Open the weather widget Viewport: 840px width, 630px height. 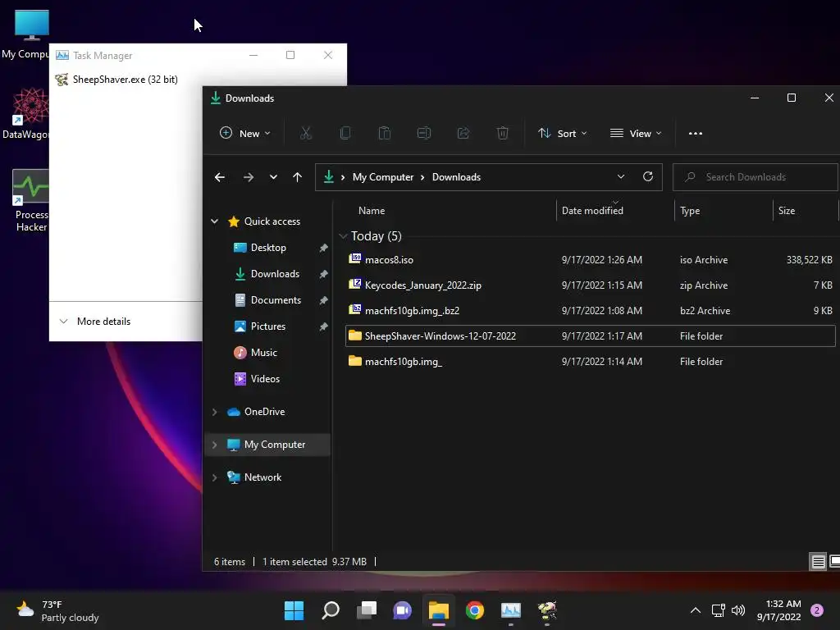click(x=58, y=610)
